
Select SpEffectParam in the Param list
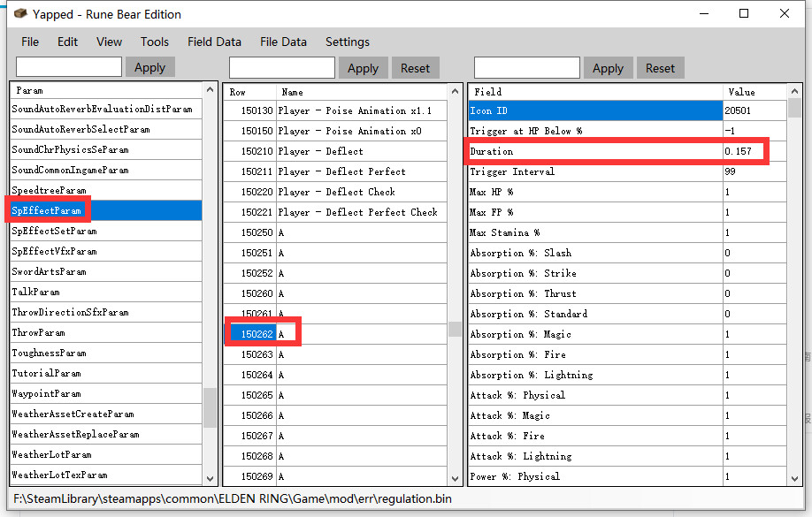[106, 210]
